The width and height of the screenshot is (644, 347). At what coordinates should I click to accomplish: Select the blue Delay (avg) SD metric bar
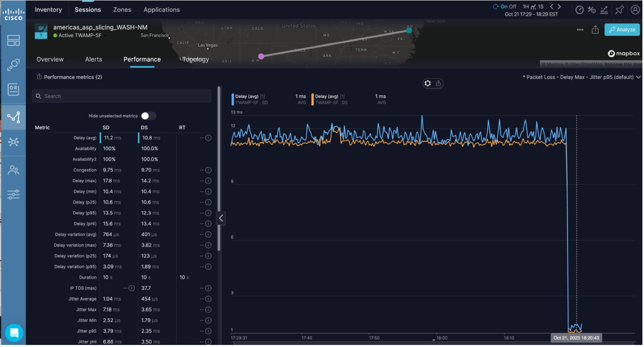(232, 99)
